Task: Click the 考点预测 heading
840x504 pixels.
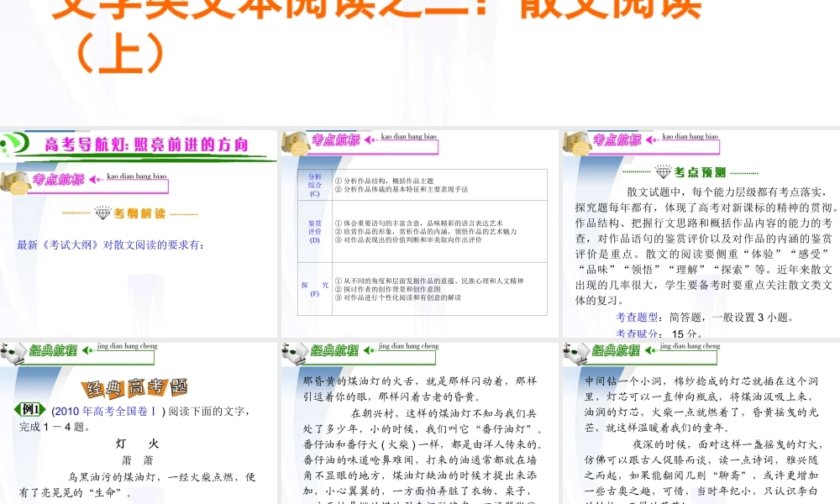Action: [x=700, y=172]
